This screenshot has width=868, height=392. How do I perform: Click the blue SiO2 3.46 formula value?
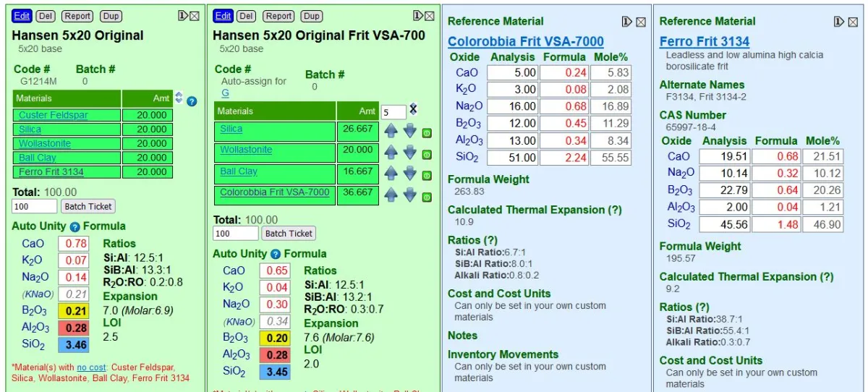click(x=74, y=345)
